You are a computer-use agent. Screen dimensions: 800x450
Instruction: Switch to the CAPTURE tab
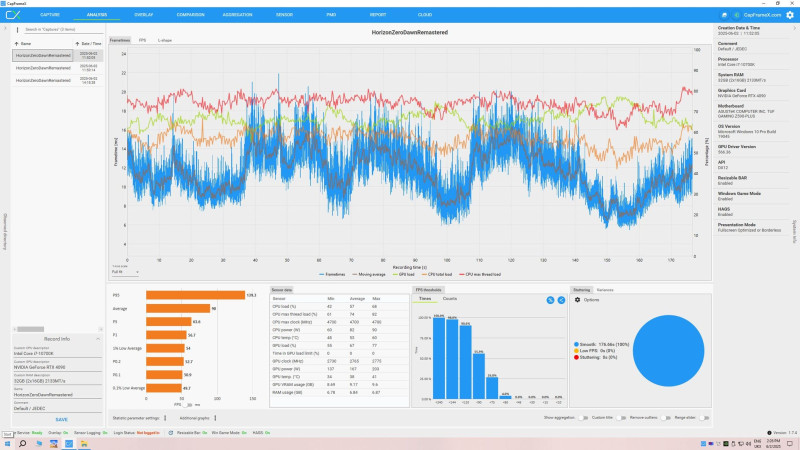(50, 15)
